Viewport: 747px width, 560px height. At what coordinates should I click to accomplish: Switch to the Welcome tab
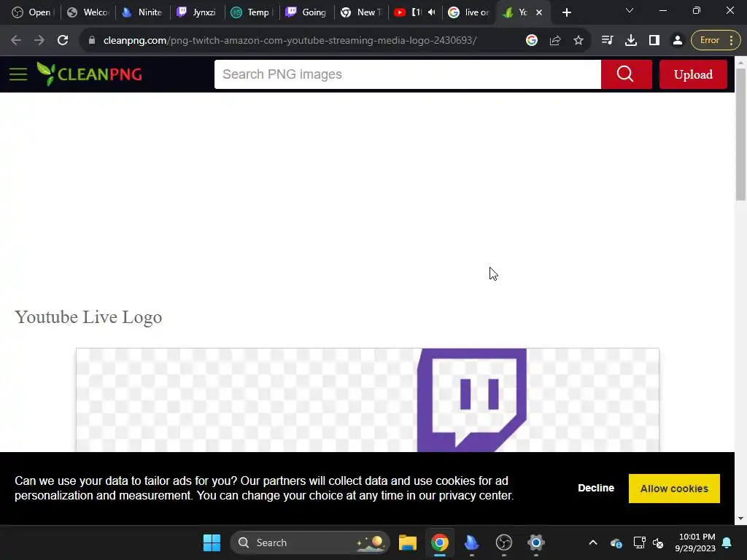point(88,12)
